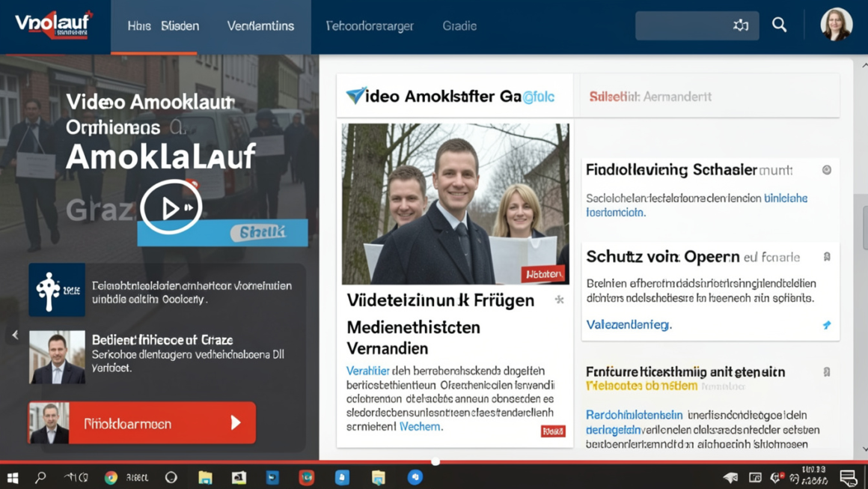
Task: Click the system tray clock
Action: [x=815, y=476]
